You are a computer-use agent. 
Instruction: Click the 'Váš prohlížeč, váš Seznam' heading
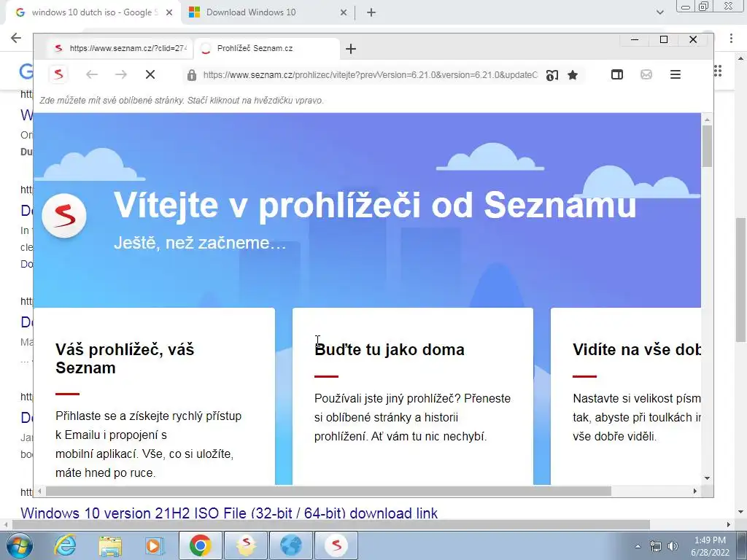125,359
